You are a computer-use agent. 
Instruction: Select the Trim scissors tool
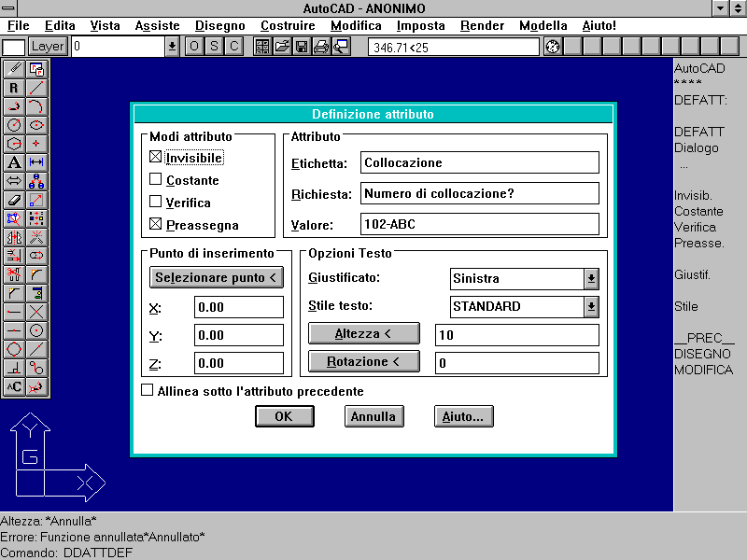(x=14, y=274)
